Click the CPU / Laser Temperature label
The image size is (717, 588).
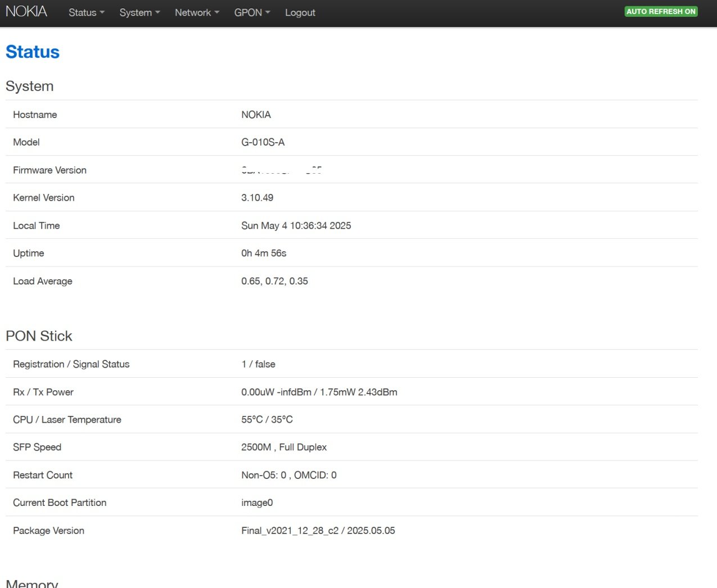tap(67, 419)
